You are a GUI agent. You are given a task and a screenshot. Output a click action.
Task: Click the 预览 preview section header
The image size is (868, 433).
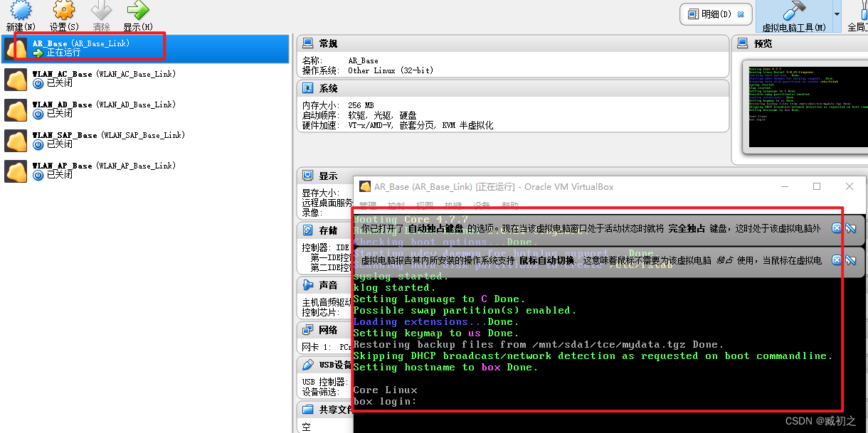763,43
